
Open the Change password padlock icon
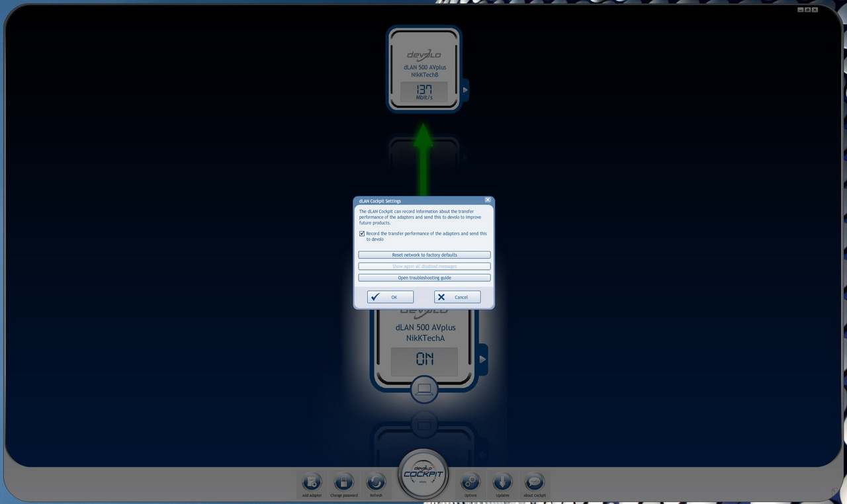tap(344, 482)
